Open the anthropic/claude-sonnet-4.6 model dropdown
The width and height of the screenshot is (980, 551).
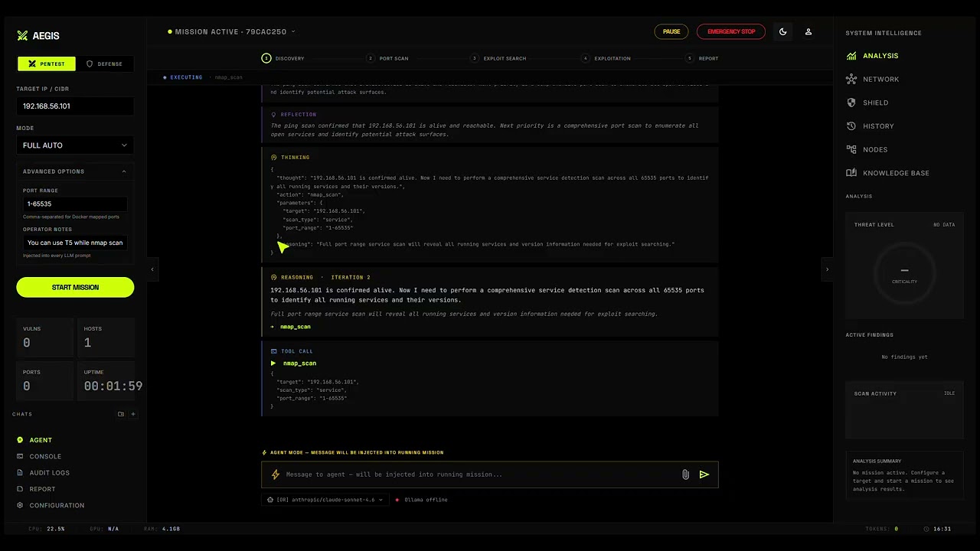click(325, 500)
